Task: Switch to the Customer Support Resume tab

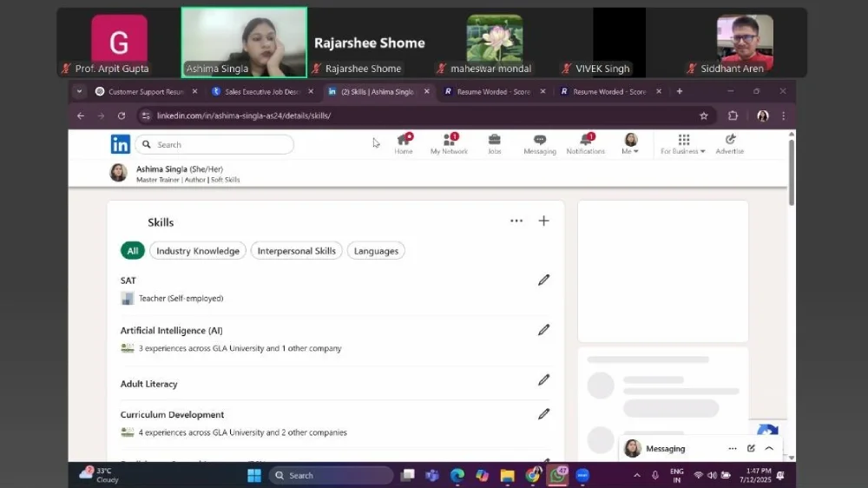Action: [x=145, y=91]
